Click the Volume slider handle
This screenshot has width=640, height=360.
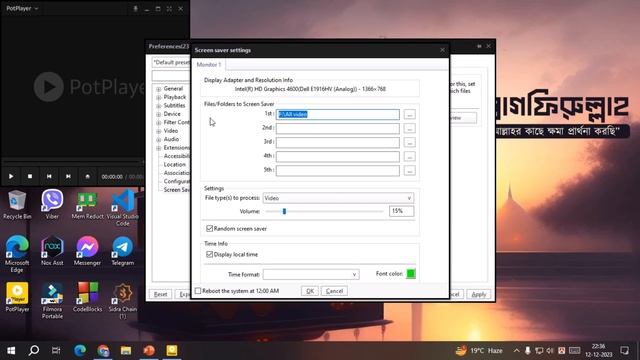[x=284, y=211]
